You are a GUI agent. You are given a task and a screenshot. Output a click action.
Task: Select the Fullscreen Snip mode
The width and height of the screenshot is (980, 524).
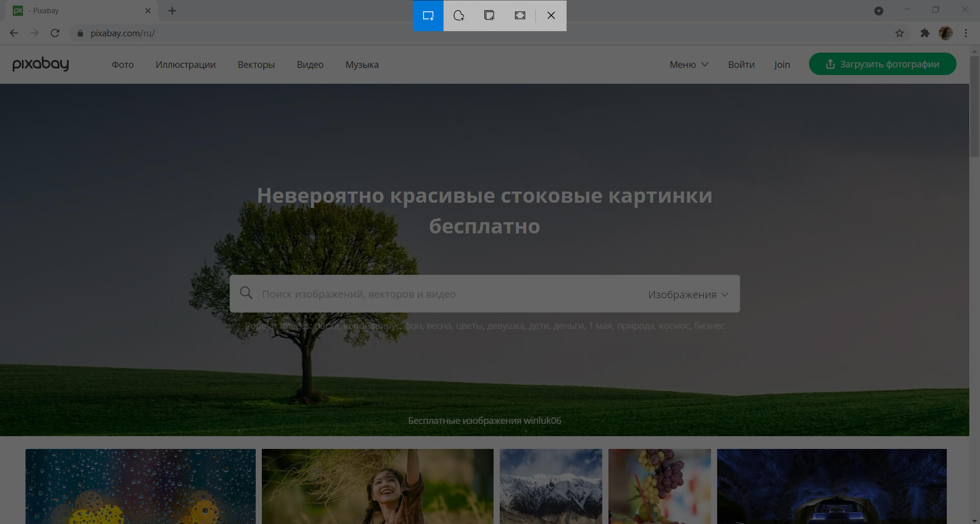[x=520, y=15]
